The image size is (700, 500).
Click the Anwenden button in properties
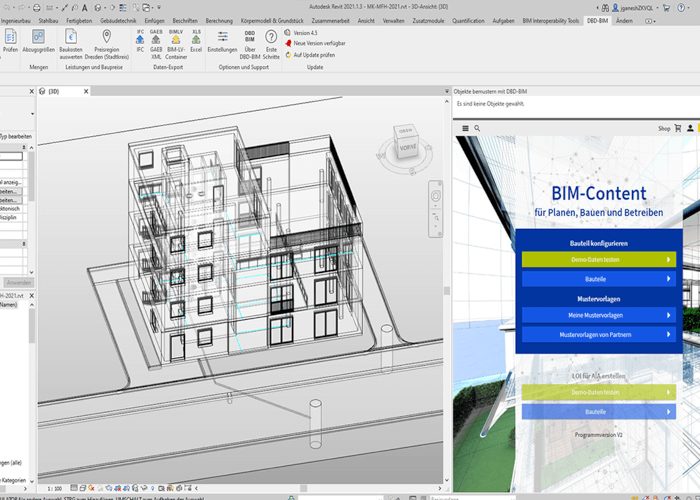point(18,283)
